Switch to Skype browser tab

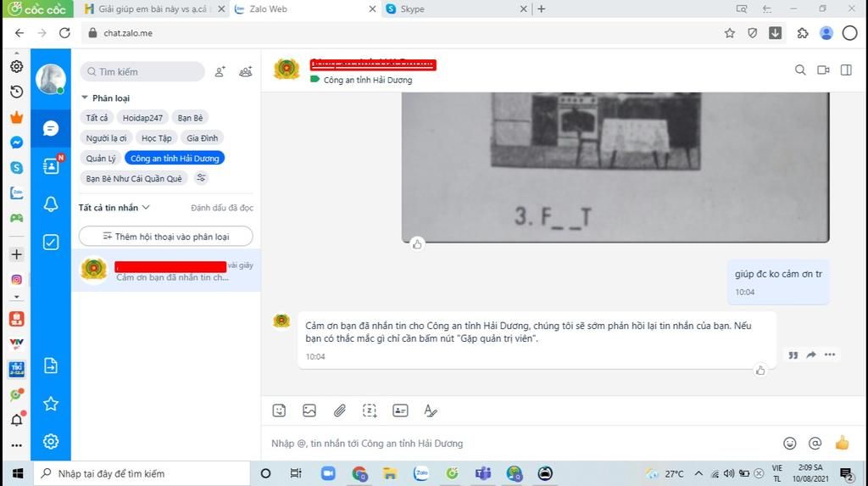(454, 8)
